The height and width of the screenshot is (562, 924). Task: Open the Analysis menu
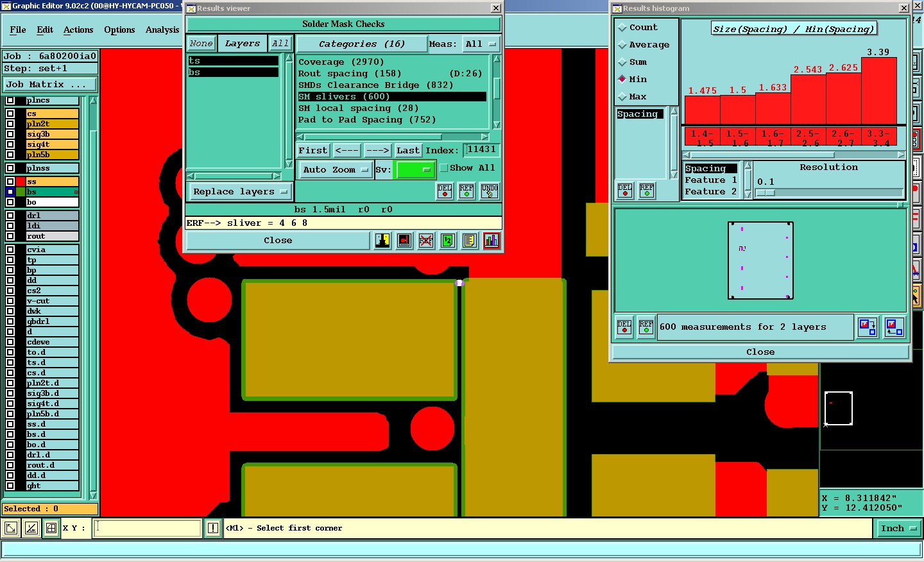point(162,30)
